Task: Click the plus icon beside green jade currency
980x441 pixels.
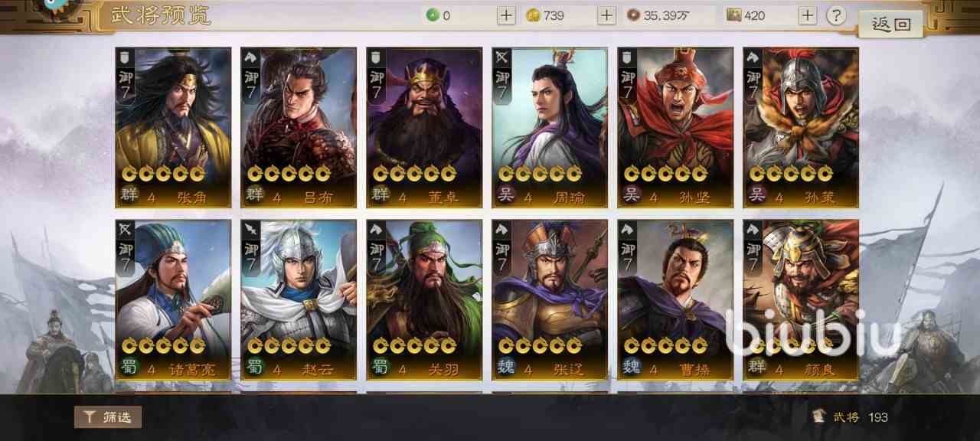Action: pyautogui.click(x=507, y=15)
